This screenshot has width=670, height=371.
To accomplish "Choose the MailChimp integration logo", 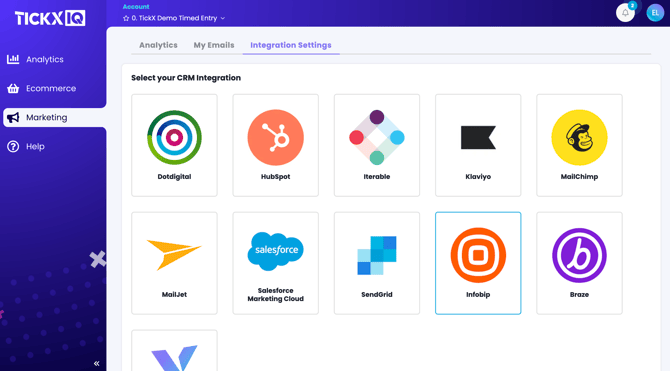I will tap(579, 138).
